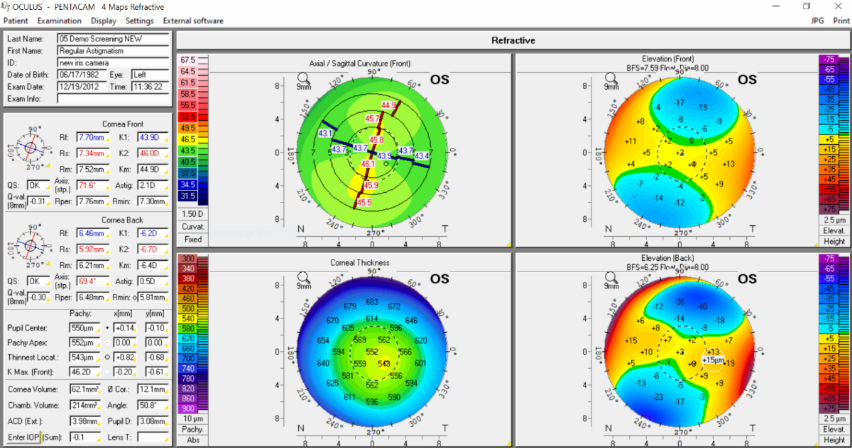Click magnifier icon on Axial/Sagittal Curvature map
This screenshot has height=448, width=852.
[303, 79]
